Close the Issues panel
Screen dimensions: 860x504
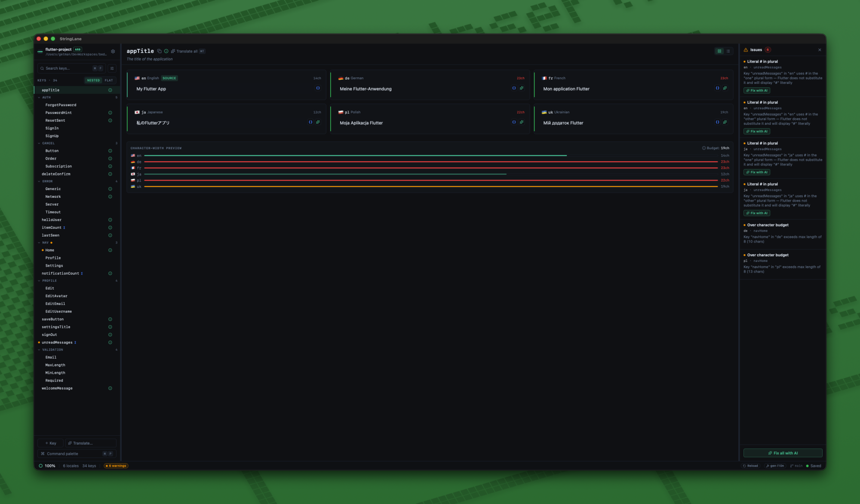[x=820, y=50]
